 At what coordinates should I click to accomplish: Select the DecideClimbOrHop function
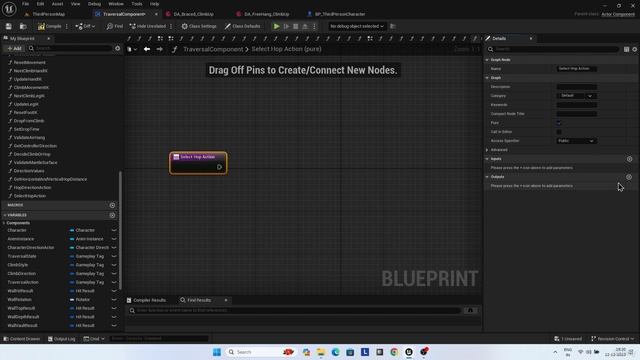32,154
